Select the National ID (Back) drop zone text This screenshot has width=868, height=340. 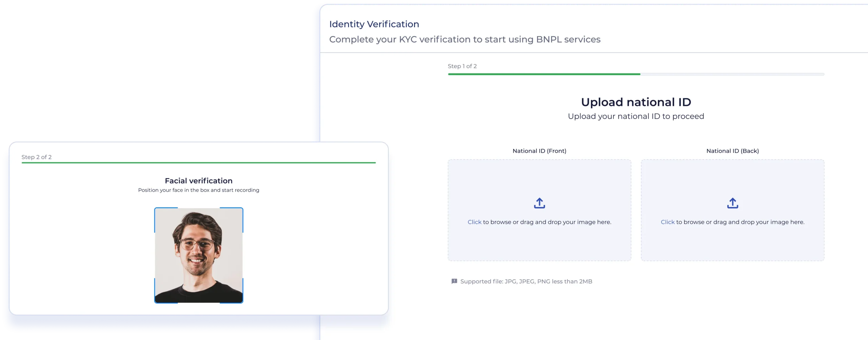tap(732, 222)
